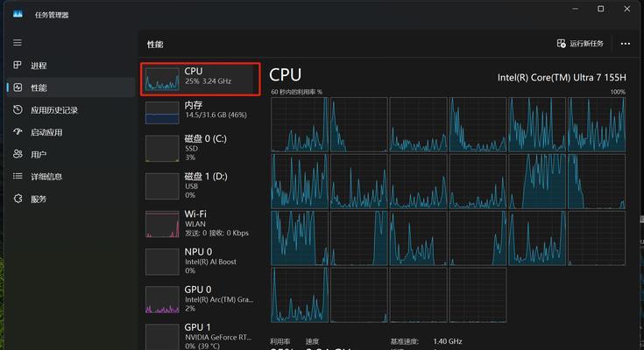Click the Intel(R) Core(TM) Ultra 7 155H text
Viewport: 644px width, 350px height.
pos(562,78)
